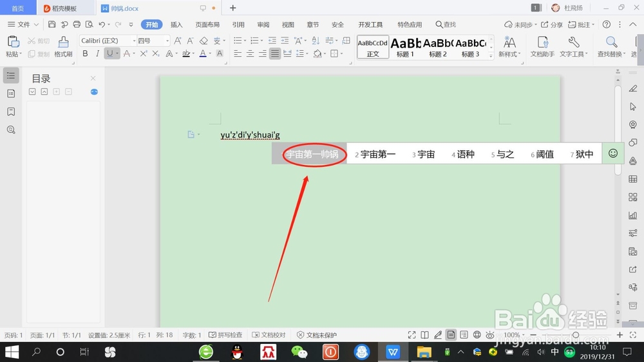Click the Sort icon in paragraph group

316,41
